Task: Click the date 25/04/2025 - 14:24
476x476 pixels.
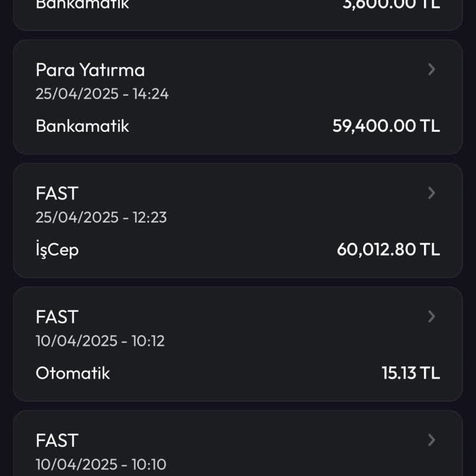Action: 102,94
